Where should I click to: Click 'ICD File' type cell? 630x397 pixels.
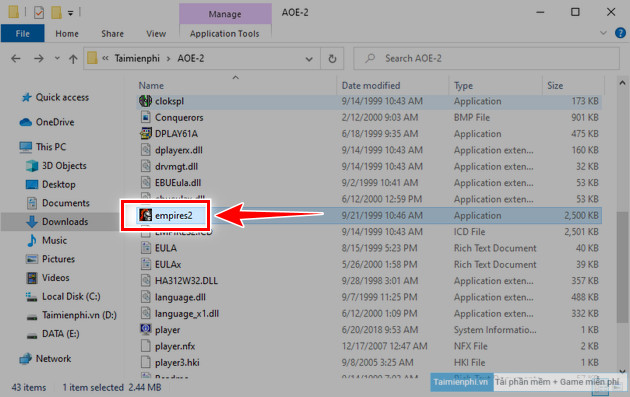[469, 232]
